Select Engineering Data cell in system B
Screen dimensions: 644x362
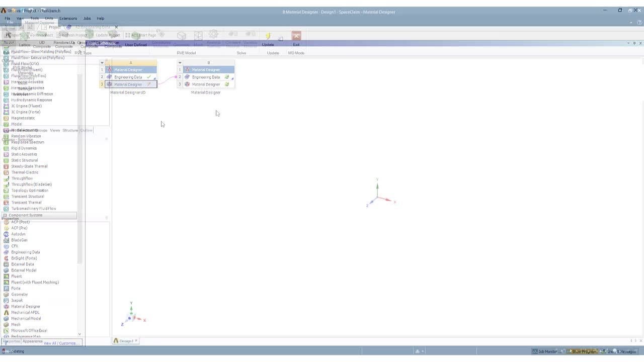click(208, 77)
